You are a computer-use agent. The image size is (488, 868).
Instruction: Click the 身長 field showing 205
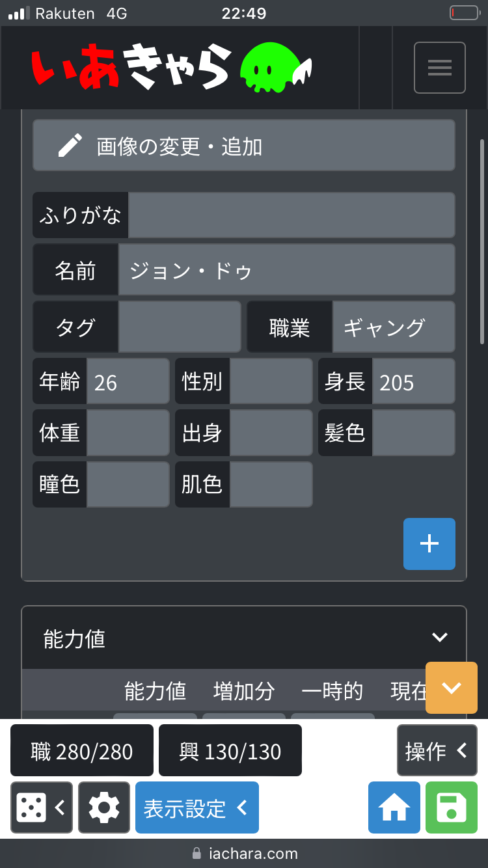(x=413, y=381)
